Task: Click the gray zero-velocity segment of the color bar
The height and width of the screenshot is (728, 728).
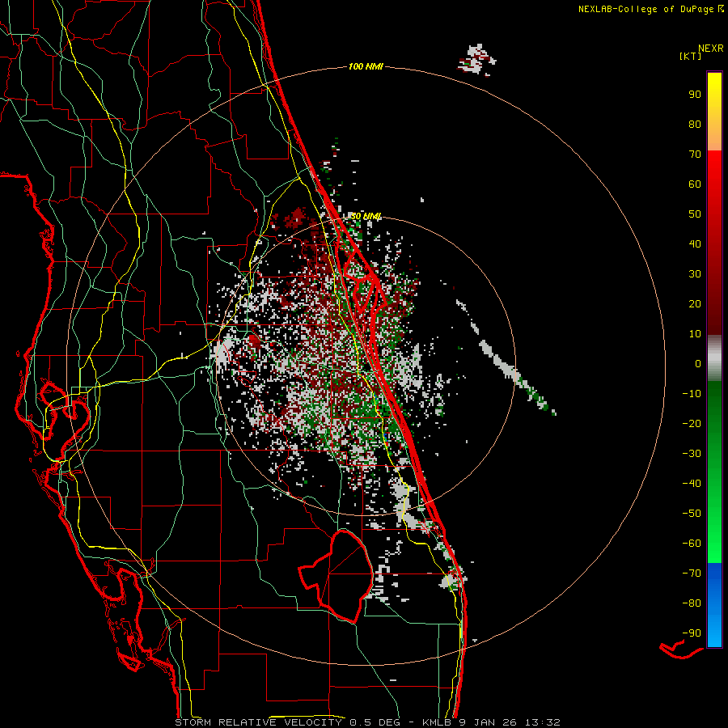Action: pyautogui.click(x=714, y=358)
